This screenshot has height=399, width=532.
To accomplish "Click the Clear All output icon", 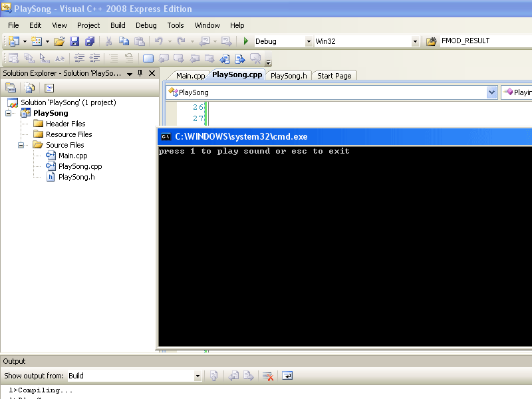I will (268, 376).
